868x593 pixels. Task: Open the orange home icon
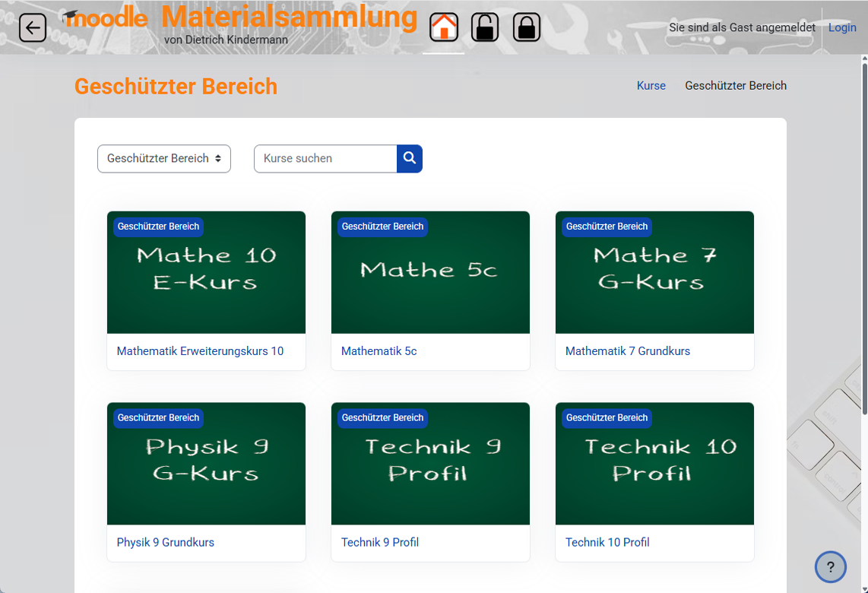tap(444, 27)
